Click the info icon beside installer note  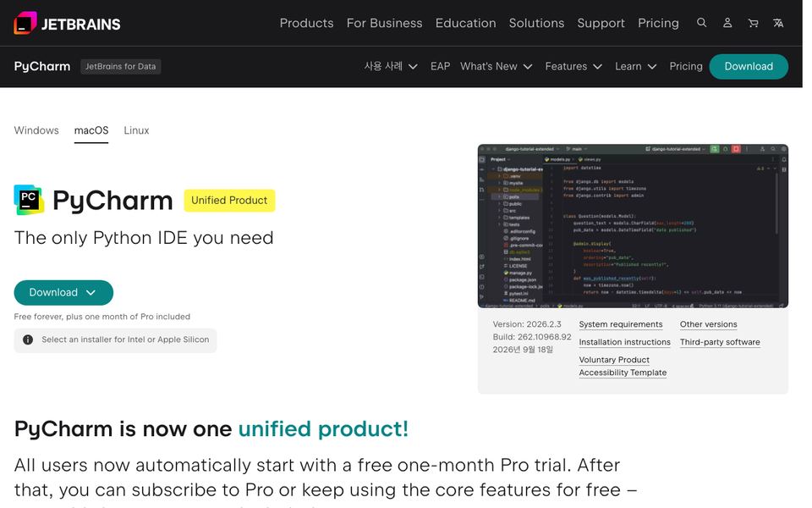[28, 340]
